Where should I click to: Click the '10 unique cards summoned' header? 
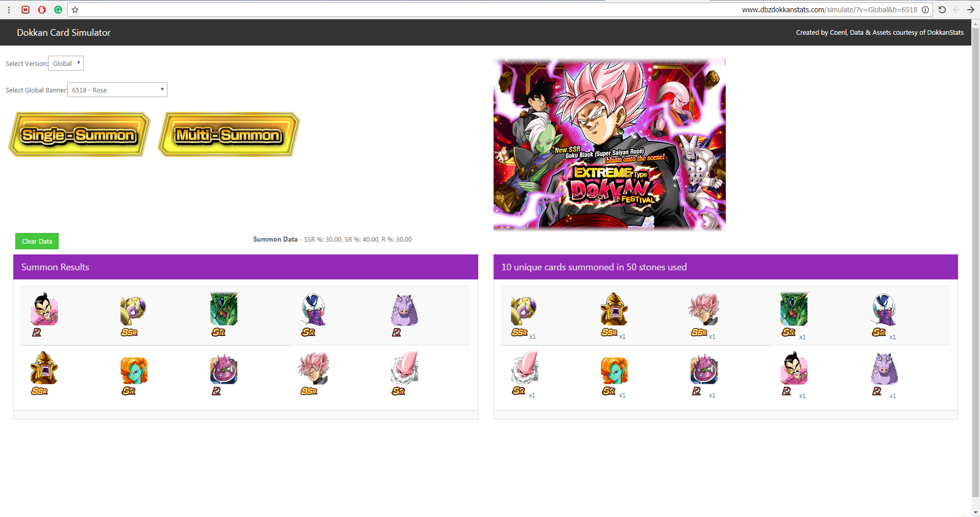pyautogui.click(x=725, y=267)
